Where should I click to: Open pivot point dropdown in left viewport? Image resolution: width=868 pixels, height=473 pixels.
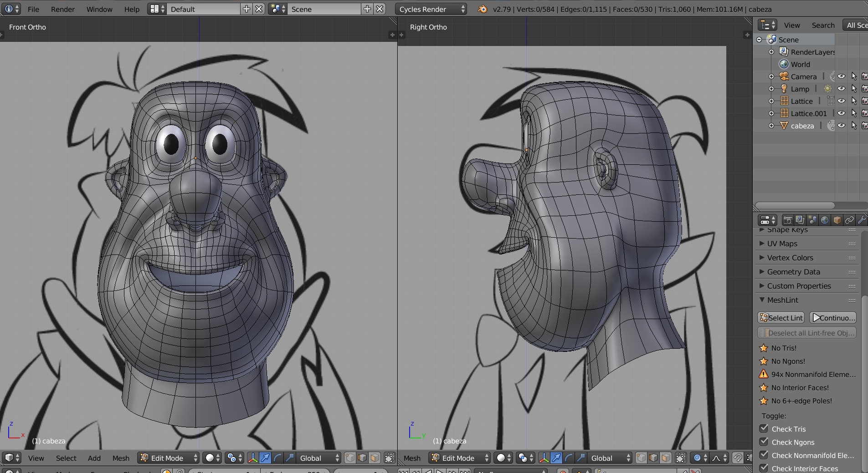[234, 458]
